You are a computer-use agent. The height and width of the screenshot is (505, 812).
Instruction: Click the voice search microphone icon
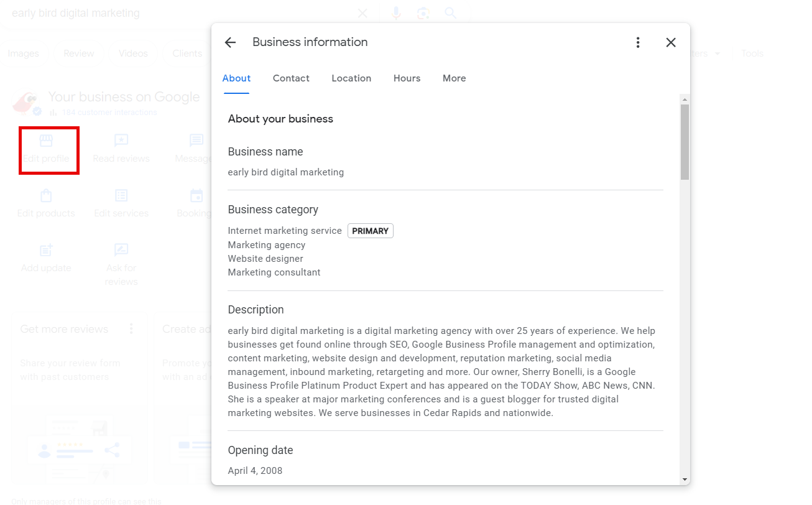tap(396, 13)
